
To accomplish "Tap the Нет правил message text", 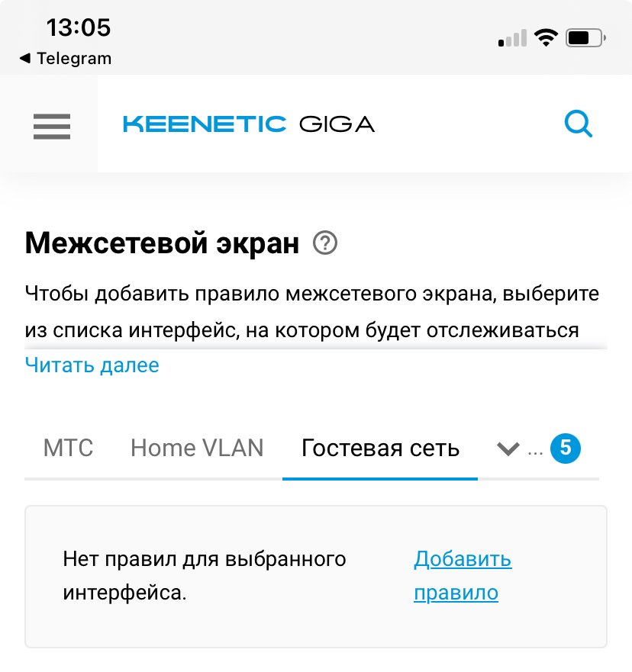I will (205, 576).
